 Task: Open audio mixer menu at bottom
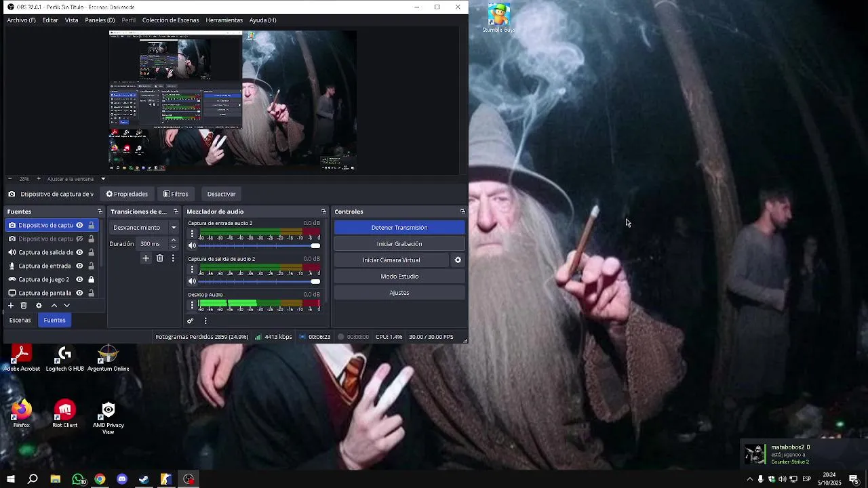[x=205, y=321]
